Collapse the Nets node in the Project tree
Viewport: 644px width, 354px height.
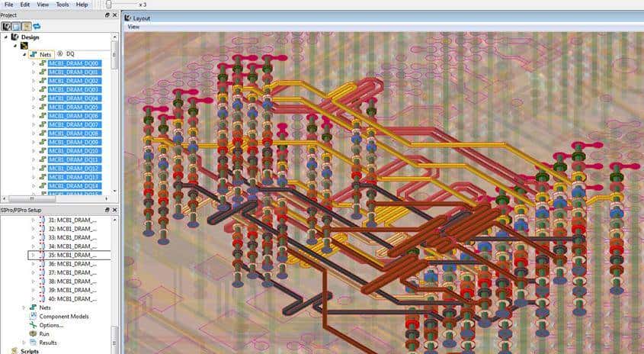(x=24, y=54)
